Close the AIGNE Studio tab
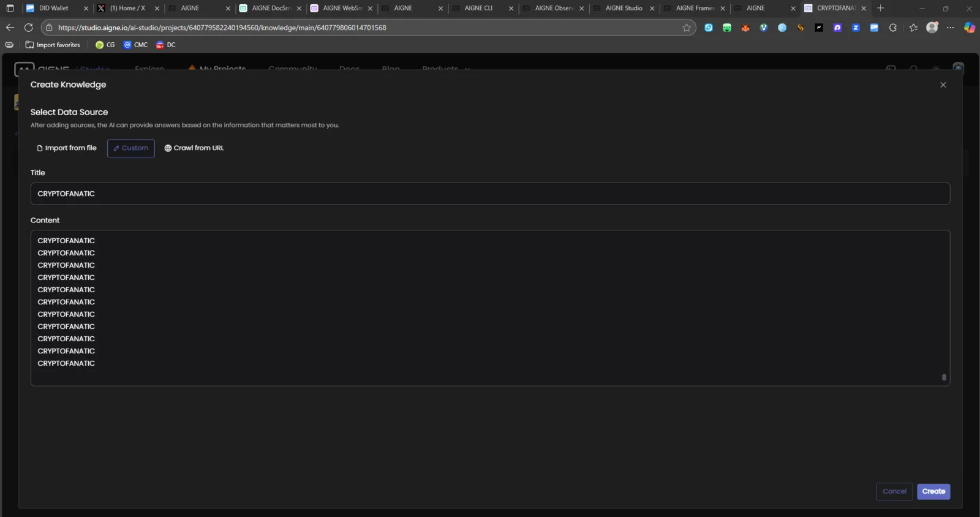 coord(652,9)
